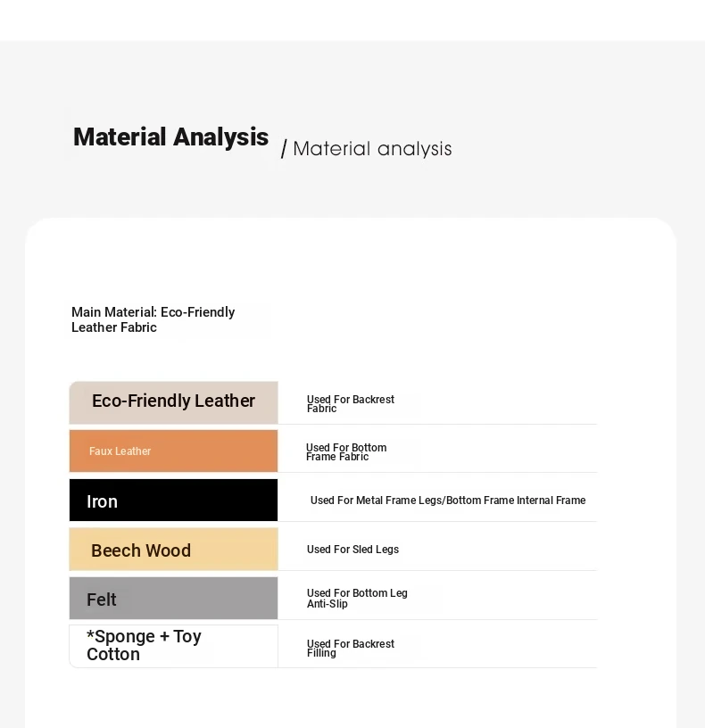This screenshot has height=728, width=705.
Task: Click the beige Eco-Friendly Leather swatch
Action: coord(174,402)
